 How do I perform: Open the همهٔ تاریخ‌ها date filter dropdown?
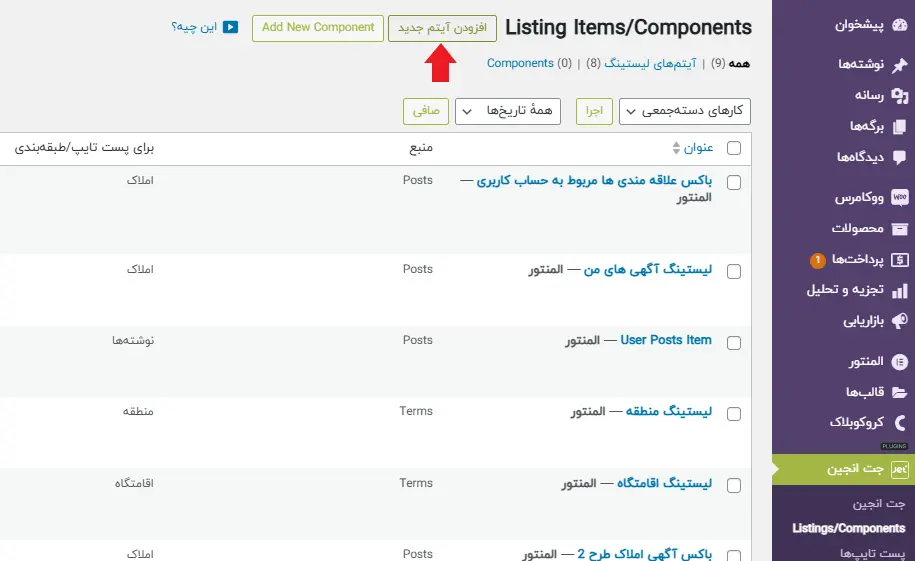(x=508, y=111)
